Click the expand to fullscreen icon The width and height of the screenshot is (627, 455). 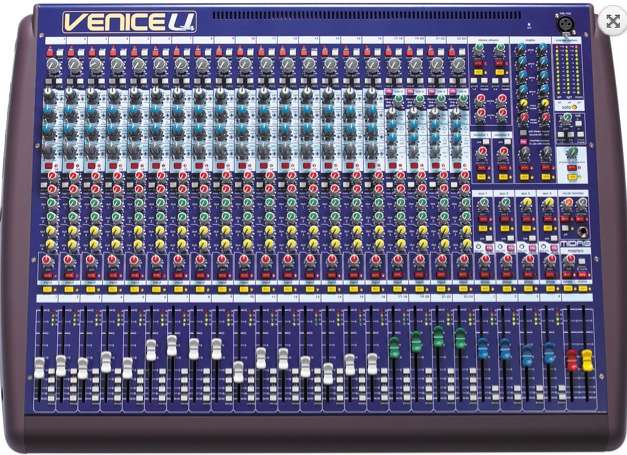click(x=613, y=21)
